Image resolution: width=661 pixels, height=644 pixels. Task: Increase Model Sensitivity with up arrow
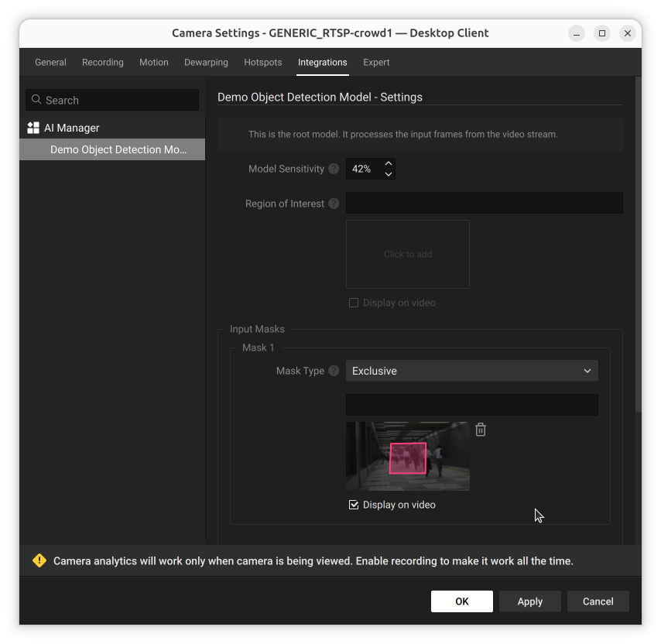point(389,163)
